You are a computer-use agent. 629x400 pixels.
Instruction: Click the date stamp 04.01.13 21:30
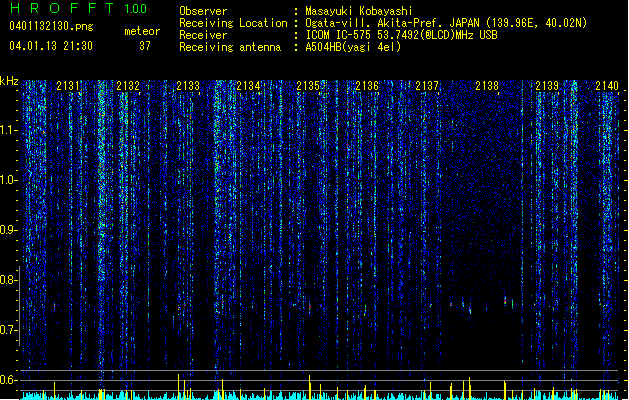point(51,46)
